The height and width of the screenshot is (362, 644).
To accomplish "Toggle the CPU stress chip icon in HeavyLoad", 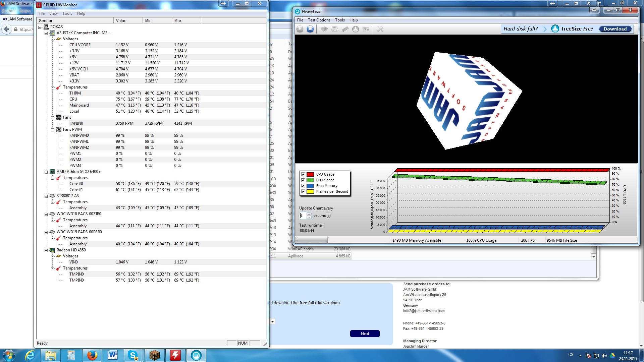I will coord(324,29).
